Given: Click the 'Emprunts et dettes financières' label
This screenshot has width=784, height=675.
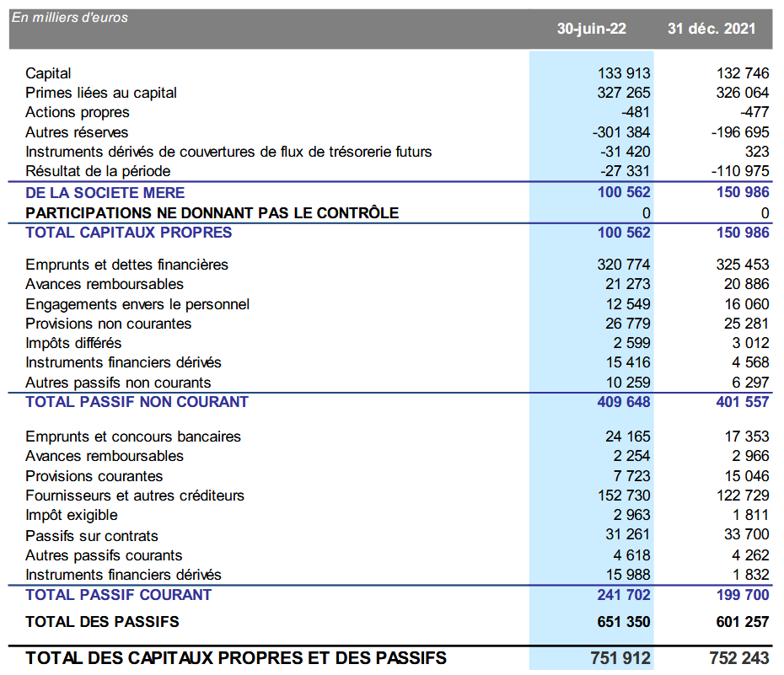Looking at the screenshot, I should click(x=126, y=265).
